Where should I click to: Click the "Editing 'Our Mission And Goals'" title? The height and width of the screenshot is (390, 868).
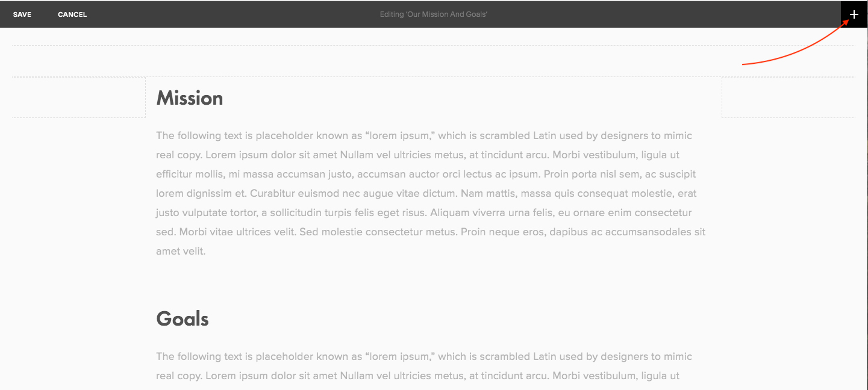pyautogui.click(x=433, y=14)
